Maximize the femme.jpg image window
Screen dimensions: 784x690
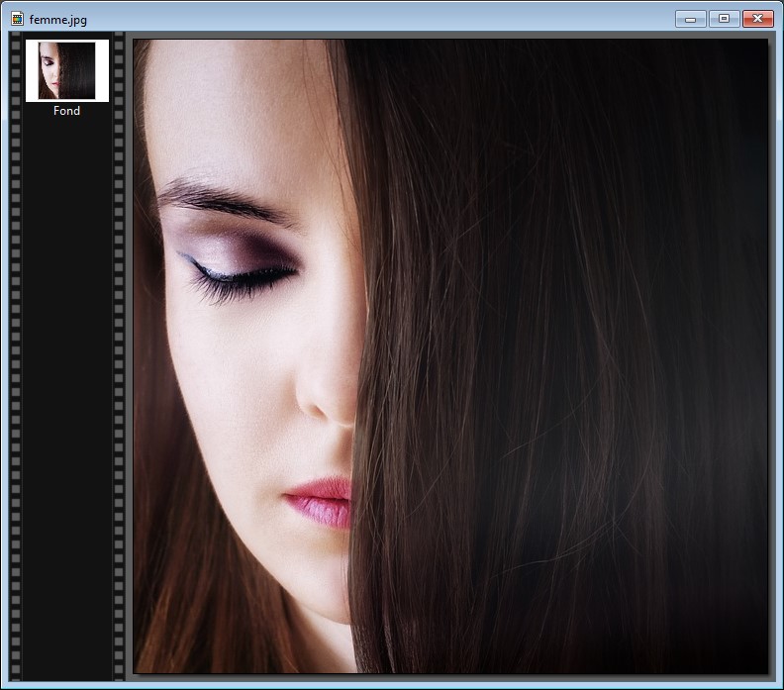tap(724, 19)
